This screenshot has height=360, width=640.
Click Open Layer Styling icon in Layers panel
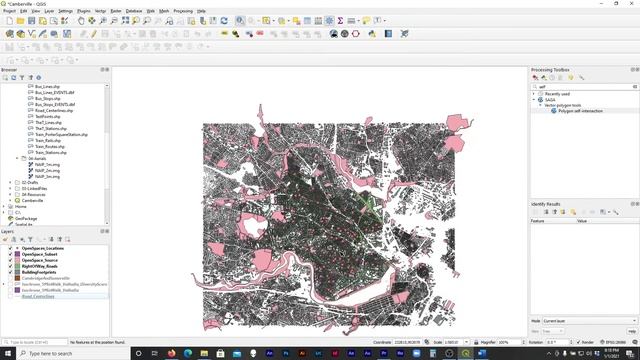pyautogui.click(x=5, y=240)
